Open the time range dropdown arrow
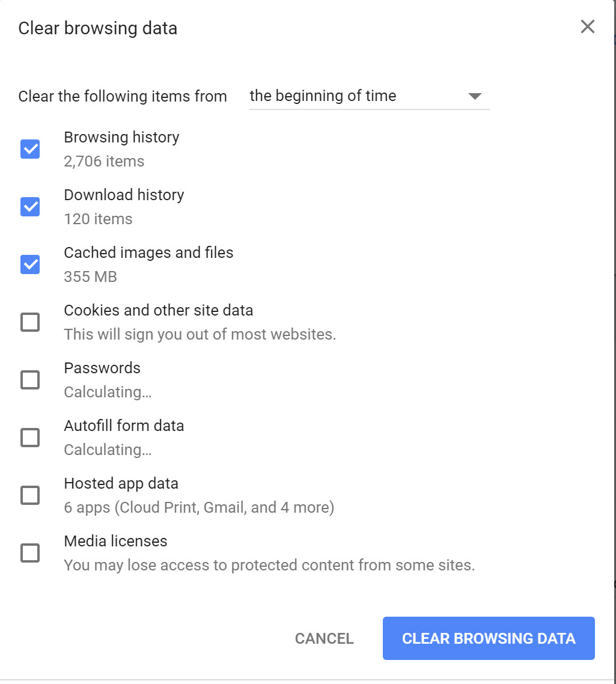Viewport: 616px width, 684px height. (x=475, y=96)
